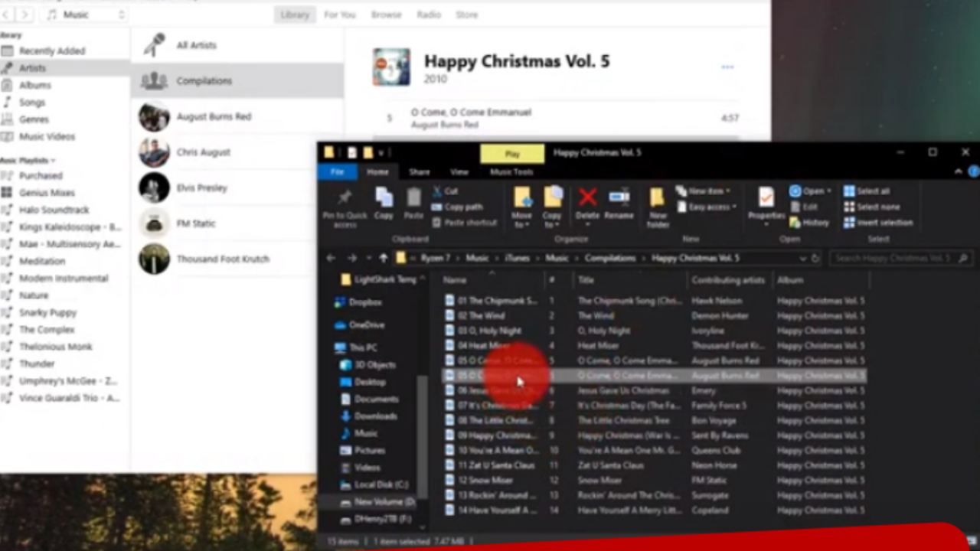The image size is (980, 551).
Task: Collapse the Explorer ribbon with the chevron
Action: click(x=959, y=172)
